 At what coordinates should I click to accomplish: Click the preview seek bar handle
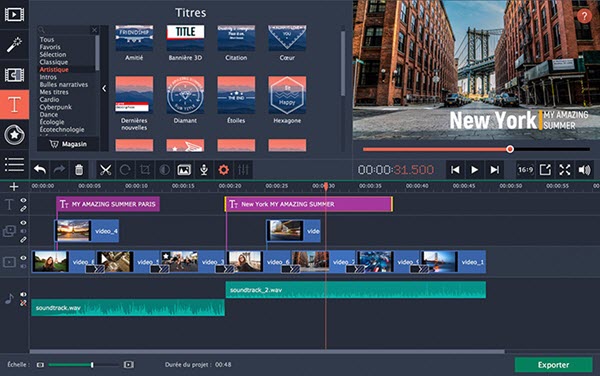[510, 149]
